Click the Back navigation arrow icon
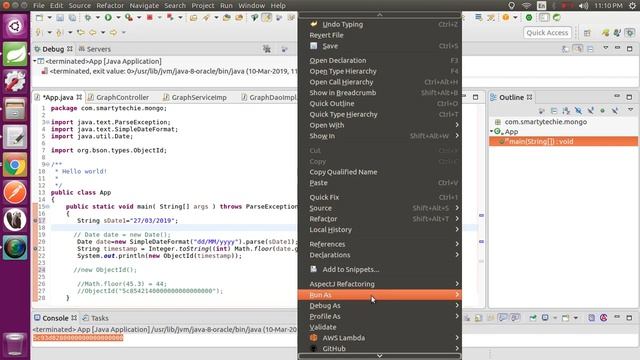This screenshot has height=360, width=640. 93,32
